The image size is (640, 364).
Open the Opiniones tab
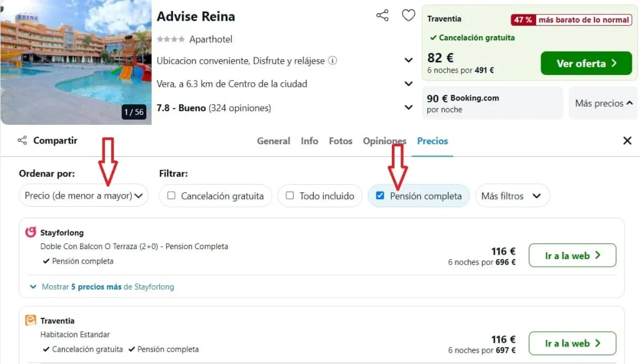[x=384, y=141]
